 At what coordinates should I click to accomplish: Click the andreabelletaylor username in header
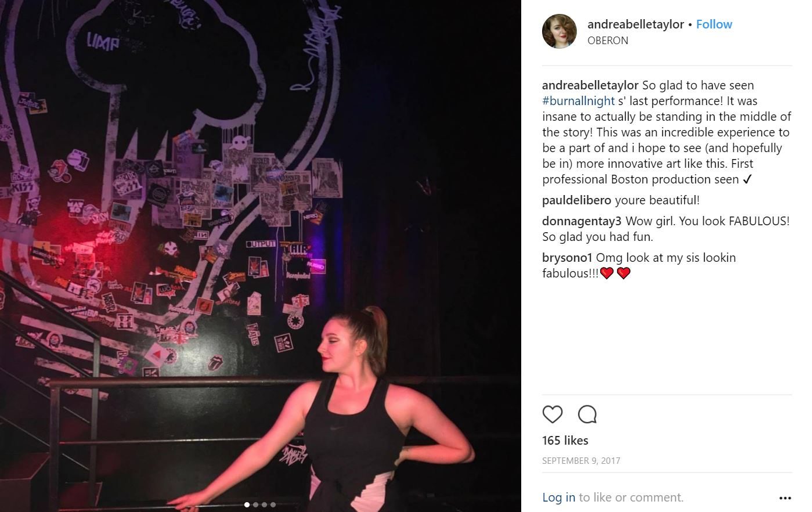636,24
